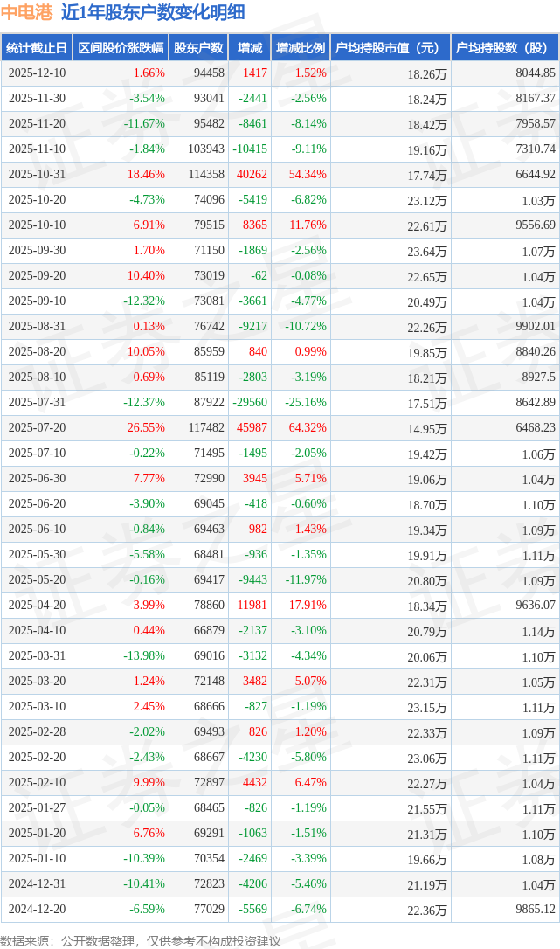Select the 户均持股数（股） column header
This screenshot has height=949, width=560.
505,48
